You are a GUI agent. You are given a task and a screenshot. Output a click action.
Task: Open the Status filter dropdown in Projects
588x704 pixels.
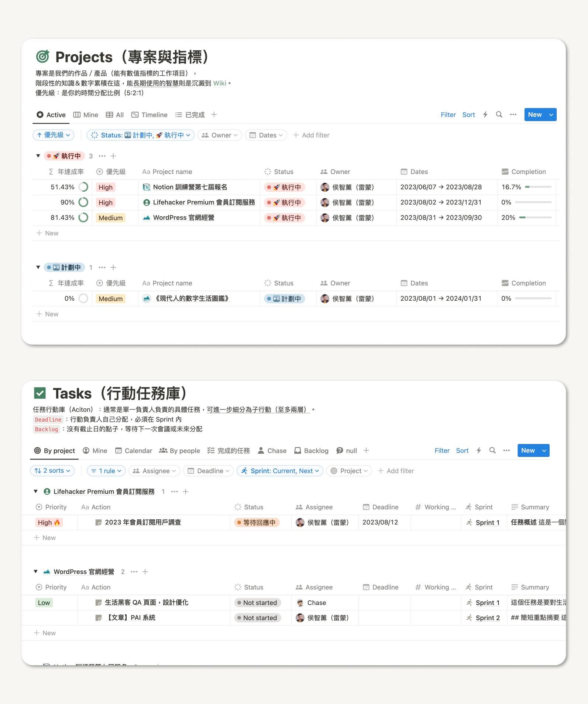[x=141, y=135]
